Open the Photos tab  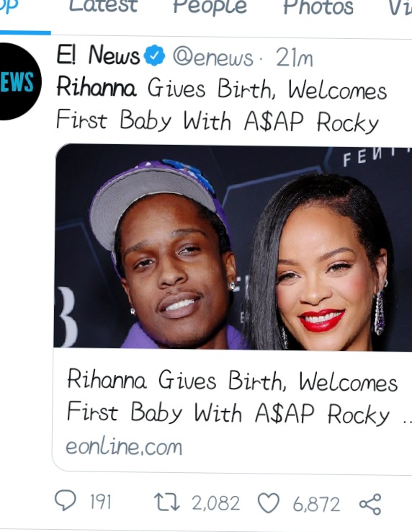pos(318,7)
